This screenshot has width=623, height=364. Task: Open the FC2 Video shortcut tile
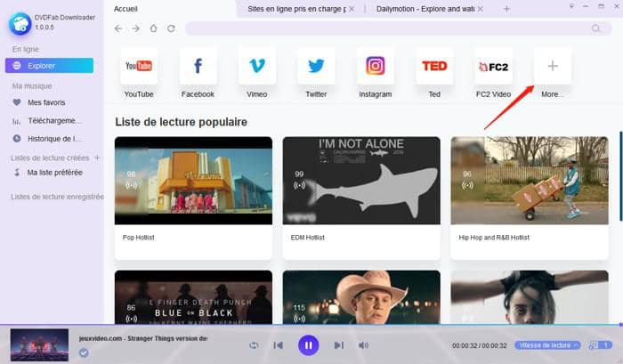493,66
